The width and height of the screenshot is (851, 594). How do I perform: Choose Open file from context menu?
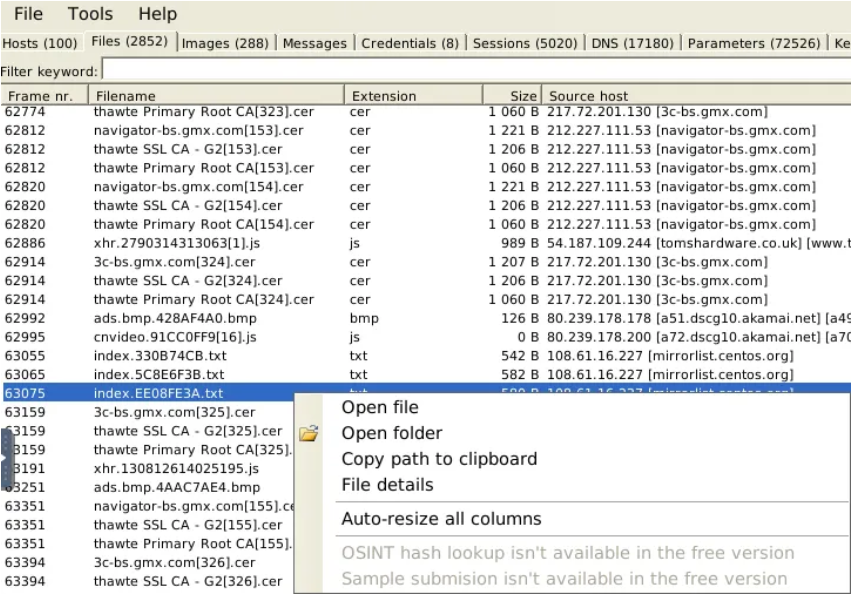click(x=380, y=407)
